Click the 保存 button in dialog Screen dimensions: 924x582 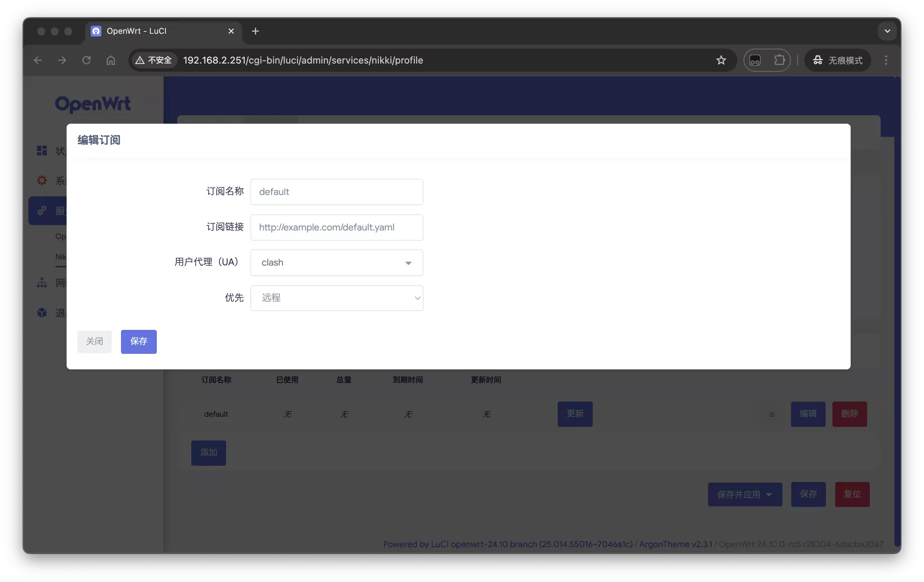tap(139, 341)
